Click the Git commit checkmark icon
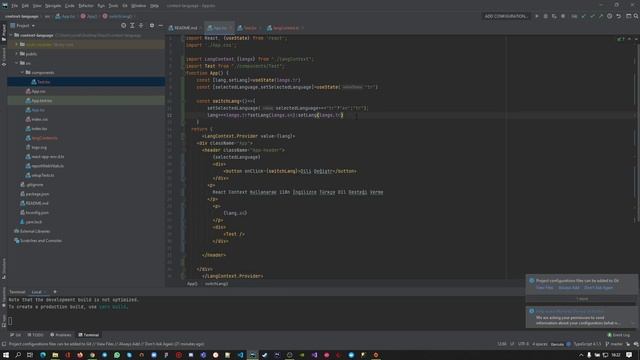The width and height of the screenshot is (640, 360). coord(592,16)
